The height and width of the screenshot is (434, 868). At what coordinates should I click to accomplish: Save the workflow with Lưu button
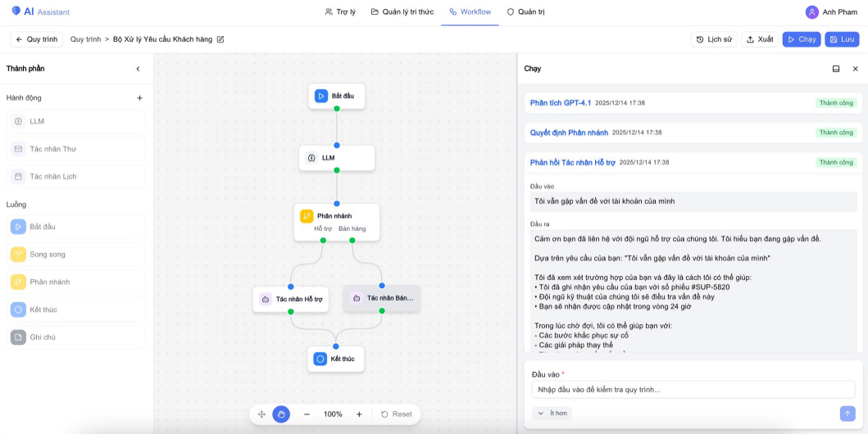coord(842,39)
